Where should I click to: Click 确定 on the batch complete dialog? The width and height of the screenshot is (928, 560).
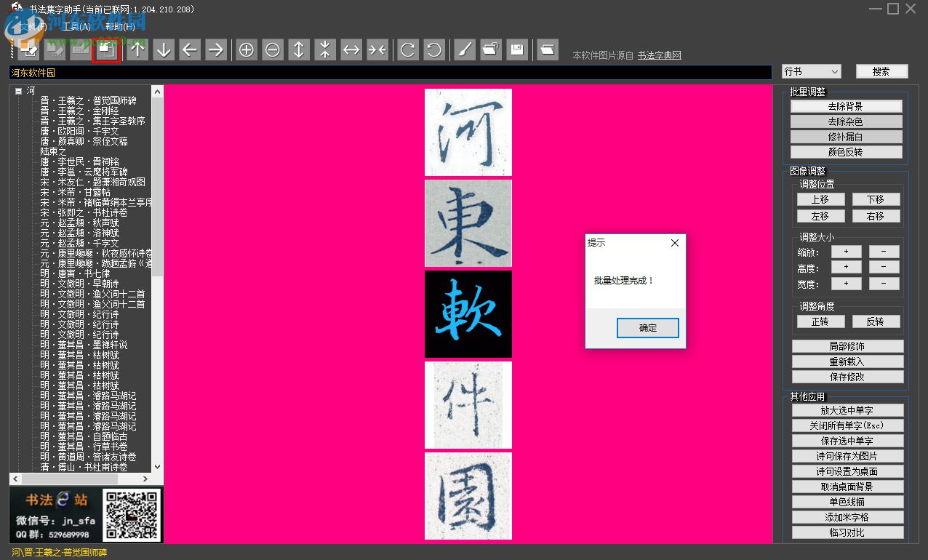pos(647,328)
